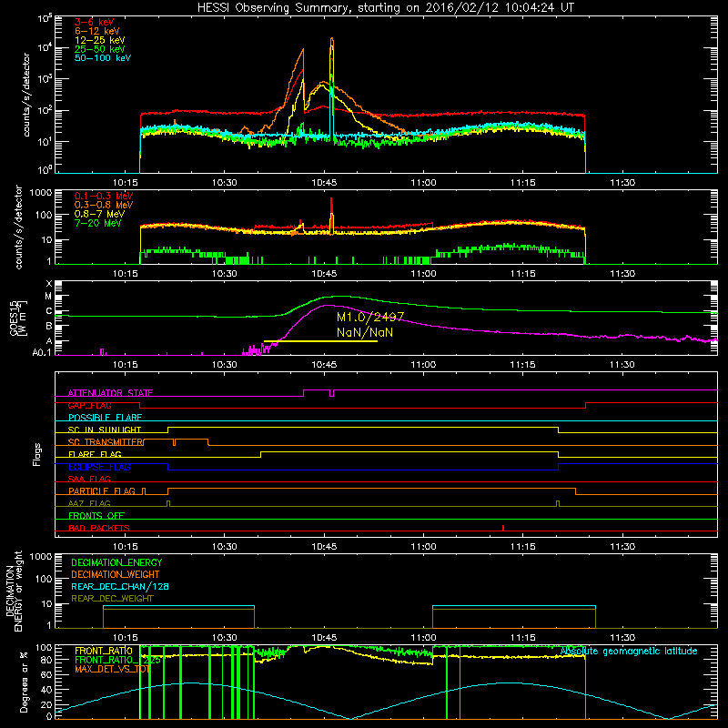
Task: Click the DECIMATION ENERGY or weight axis label
Action: (x=14, y=591)
